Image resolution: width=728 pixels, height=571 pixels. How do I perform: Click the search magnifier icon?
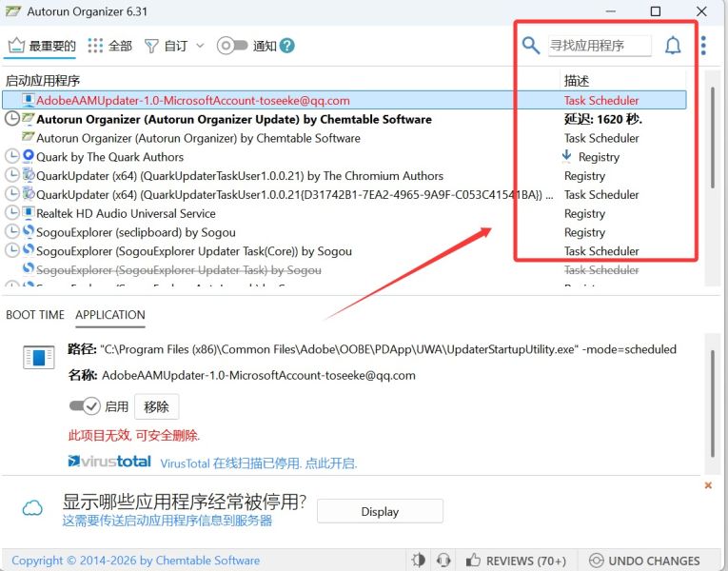pyautogui.click(x=531, y=46)
